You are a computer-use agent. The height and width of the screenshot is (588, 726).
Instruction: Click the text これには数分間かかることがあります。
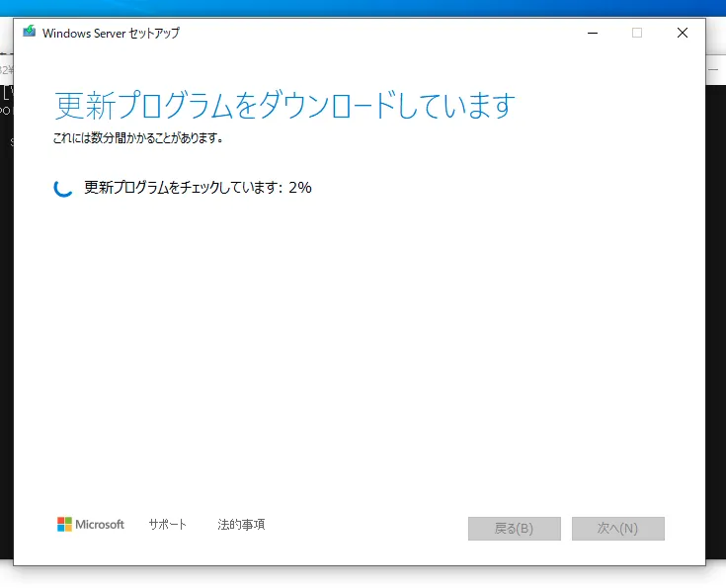tap(138, 137)
